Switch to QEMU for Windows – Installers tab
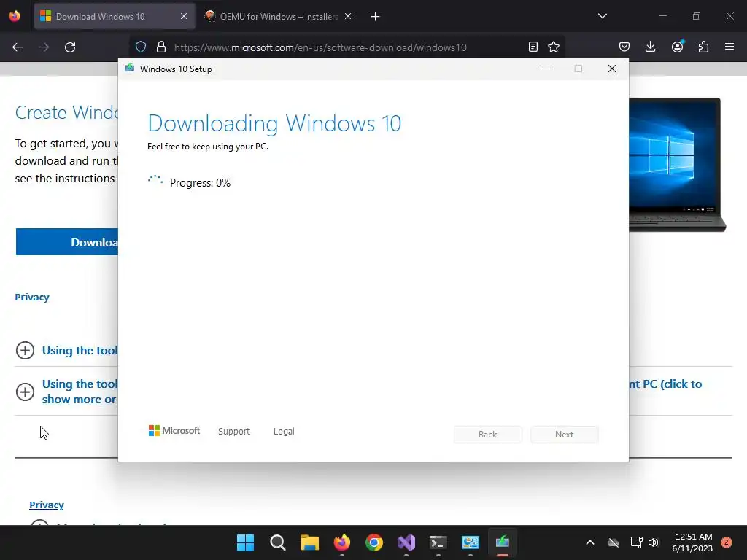The height and width of the screenshot is (560, 747). pyautogui.click(x=279, y=17)
